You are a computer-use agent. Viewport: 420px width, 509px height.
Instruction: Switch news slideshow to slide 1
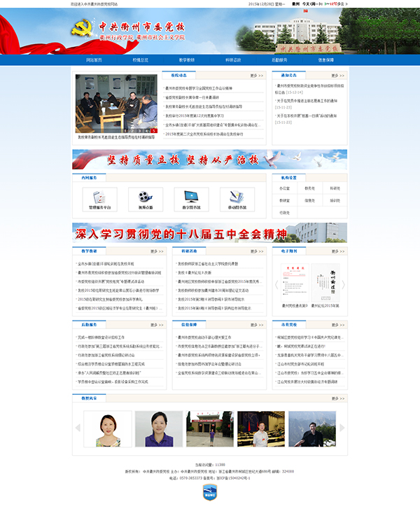point(125,131)
